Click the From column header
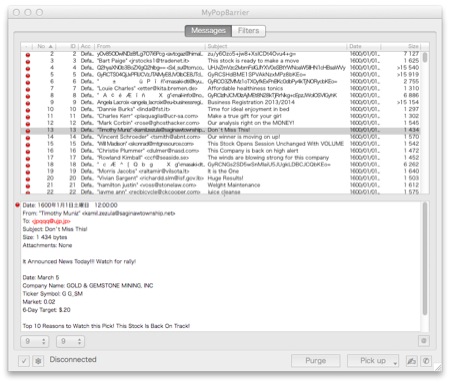Image resolution: width=450 pixels, height=383 pixels. pos(150,46)
